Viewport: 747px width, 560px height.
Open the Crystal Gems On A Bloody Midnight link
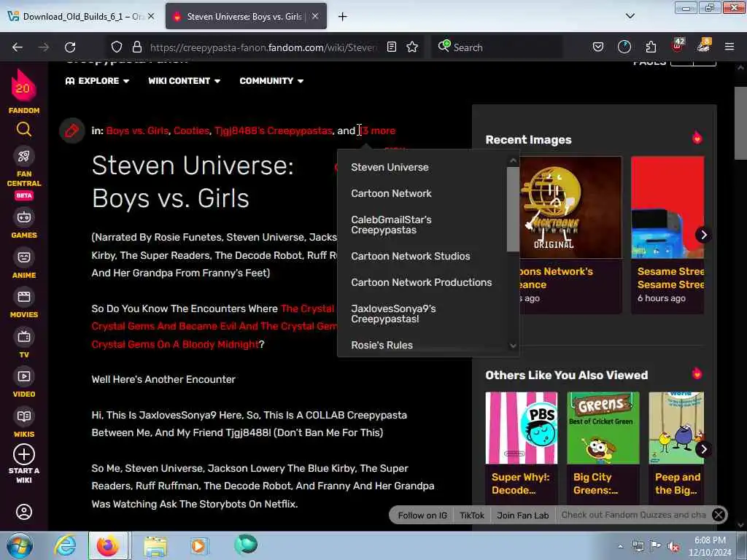[x=175, y=344]
